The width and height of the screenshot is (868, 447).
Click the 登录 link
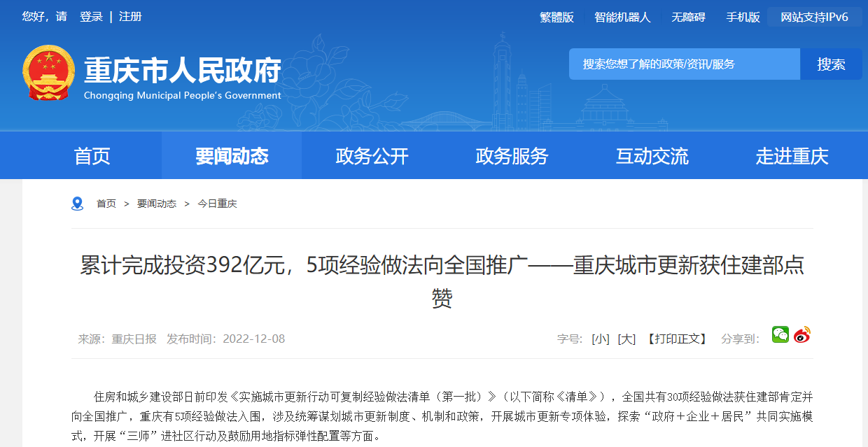pos(91,17)
